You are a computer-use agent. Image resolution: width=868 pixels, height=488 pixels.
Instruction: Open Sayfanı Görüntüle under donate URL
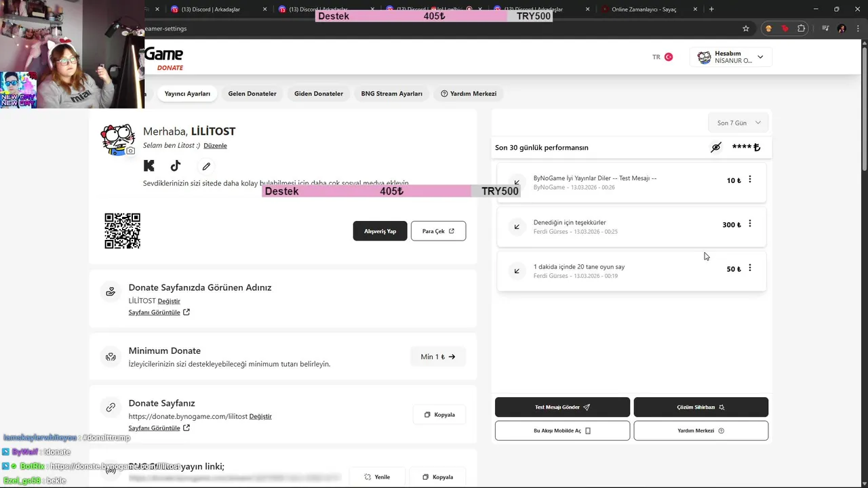pos(159,428)
